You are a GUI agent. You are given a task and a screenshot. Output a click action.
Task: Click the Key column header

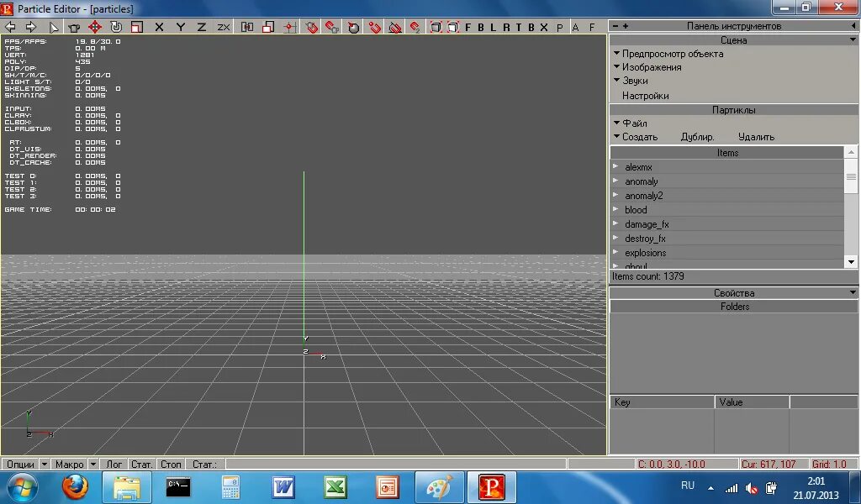(662, 402)
